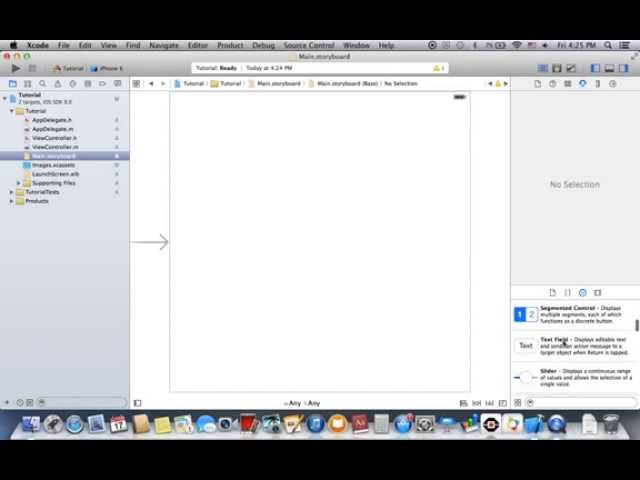Select the Text Field library item
This screenshot has width=640, height=480.
tap(573, 346)
